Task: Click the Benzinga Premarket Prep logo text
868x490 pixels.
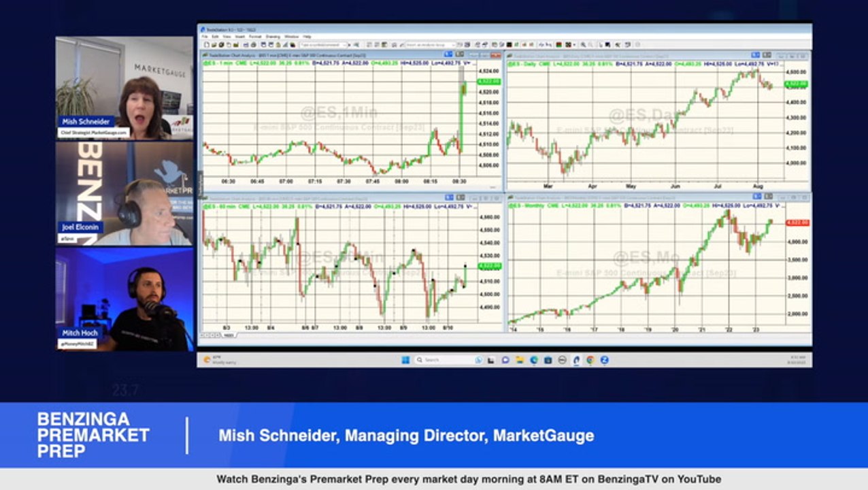Action: (x=93, y=435)
